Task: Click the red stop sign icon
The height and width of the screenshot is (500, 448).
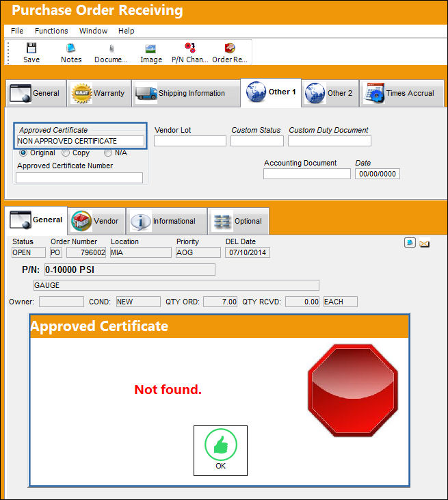Action: [x=353, y=391]
